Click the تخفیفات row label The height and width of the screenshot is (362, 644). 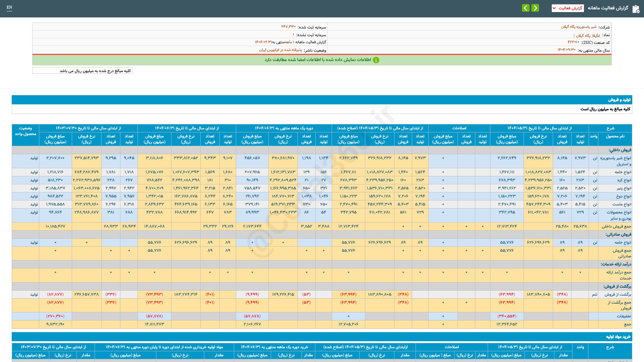624,316
